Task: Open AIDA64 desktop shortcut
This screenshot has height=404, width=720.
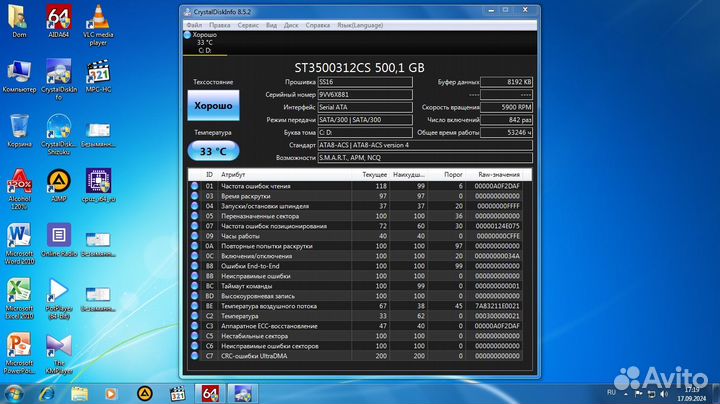Action: click(x=59, y=21)
